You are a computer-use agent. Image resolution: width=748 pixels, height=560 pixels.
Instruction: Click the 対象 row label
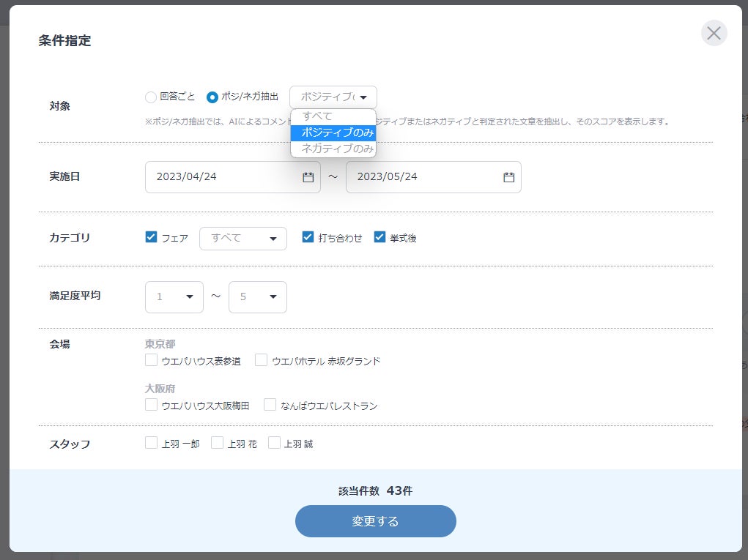pos(59,106)
